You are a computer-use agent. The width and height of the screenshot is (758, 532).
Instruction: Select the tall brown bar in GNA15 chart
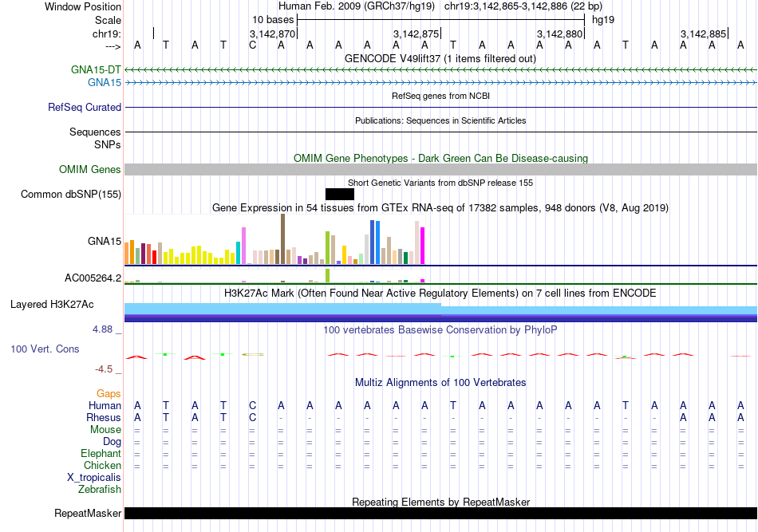[x=282, y=239]
